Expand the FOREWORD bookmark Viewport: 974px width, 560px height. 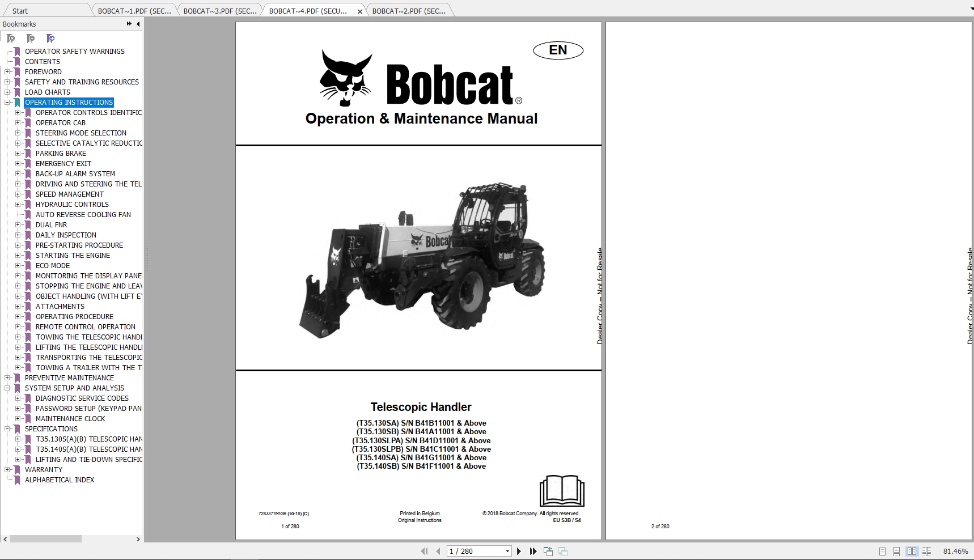[x=6, y=72]
